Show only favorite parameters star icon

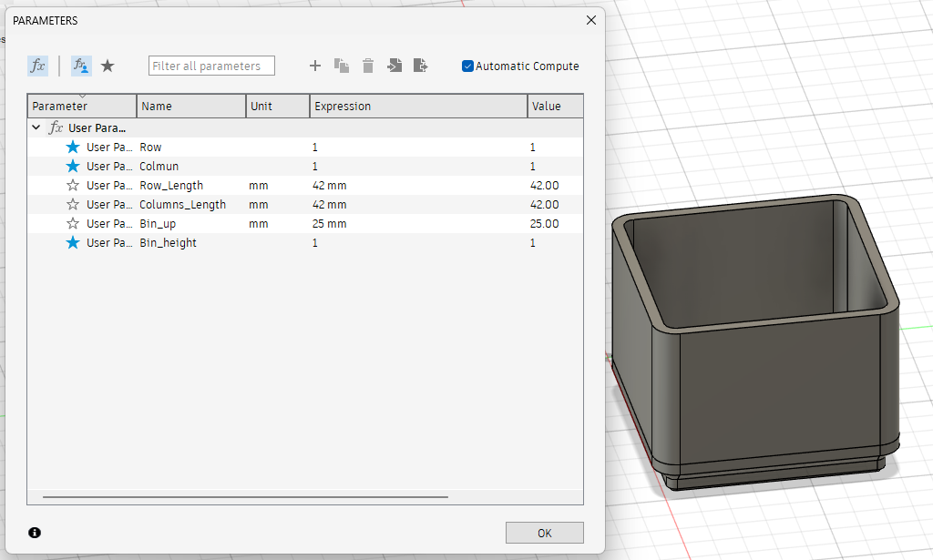pos(108,66)
